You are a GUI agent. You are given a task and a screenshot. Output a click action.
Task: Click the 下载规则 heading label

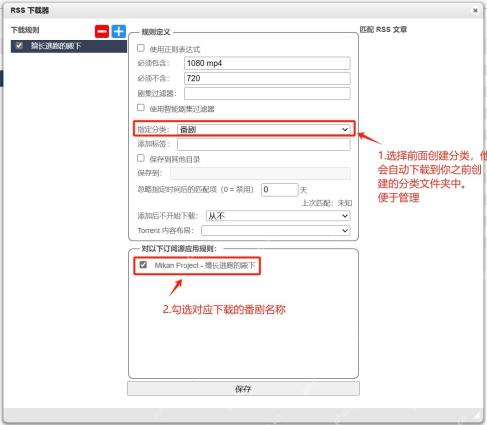click(x=25, y=30)
